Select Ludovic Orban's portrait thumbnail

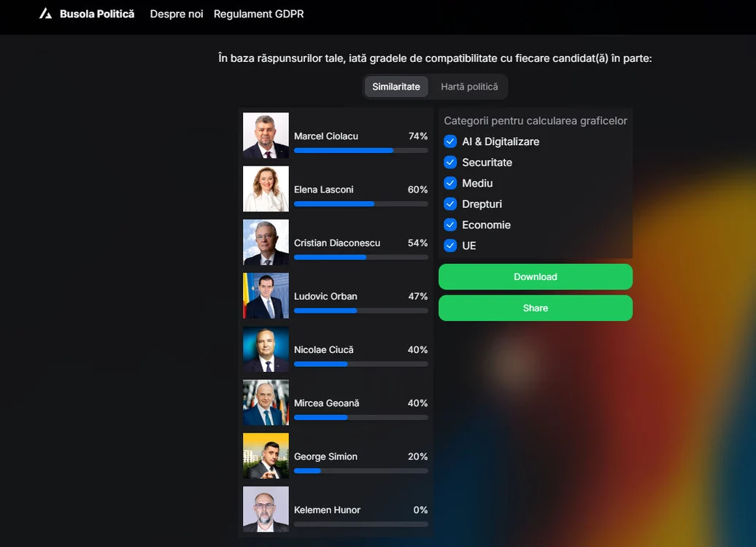266,296
